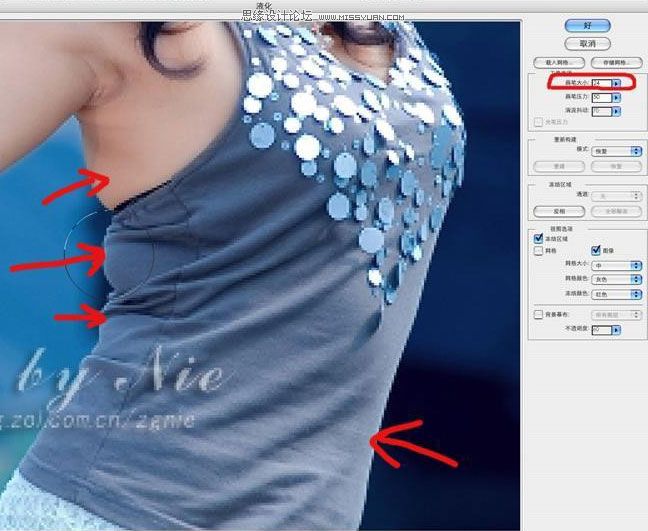Uncheck the image (图像) checkbox
The width and height of the screenshot is (648, 531).
click(596, 250)
